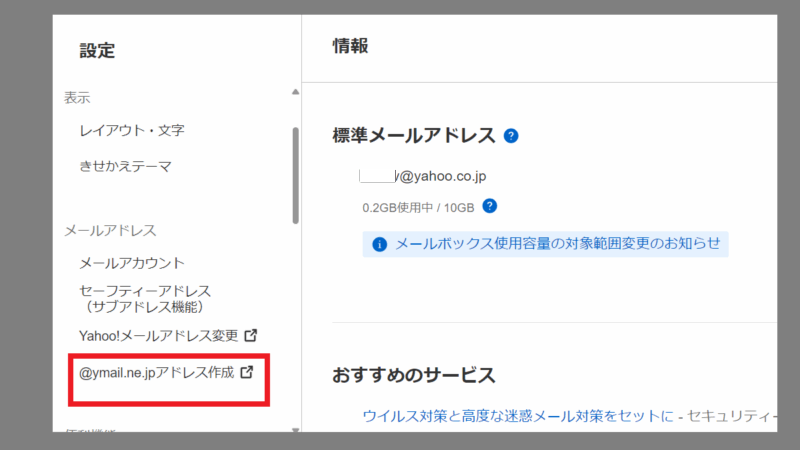The image size is (800, 450).
Task: Click help icon beside 10GB storage usage
Action: tap(490, 206)
